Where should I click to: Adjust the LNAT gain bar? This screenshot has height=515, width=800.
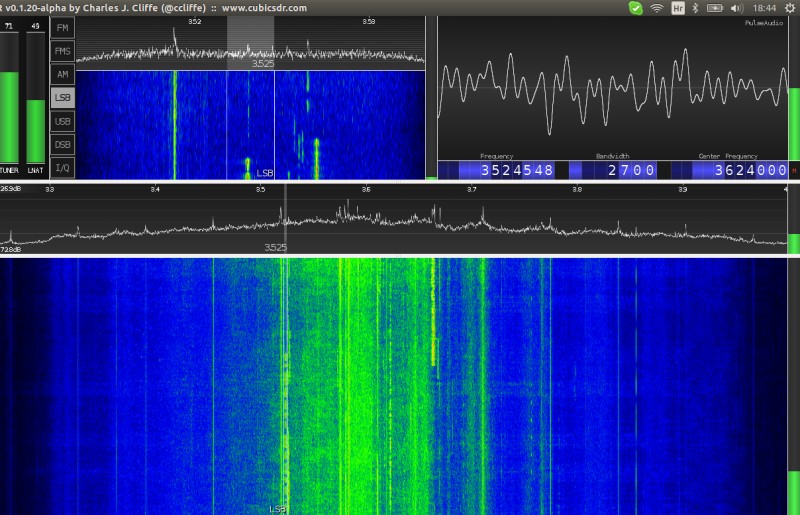(x=35, y=98)
